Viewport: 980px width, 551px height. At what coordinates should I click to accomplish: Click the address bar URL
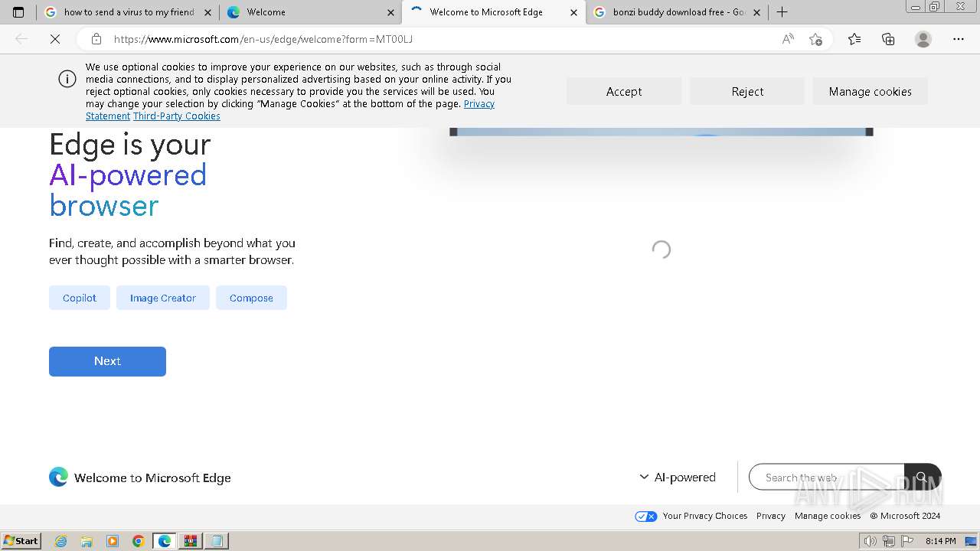pyautogui.click(x=263, y=39)
